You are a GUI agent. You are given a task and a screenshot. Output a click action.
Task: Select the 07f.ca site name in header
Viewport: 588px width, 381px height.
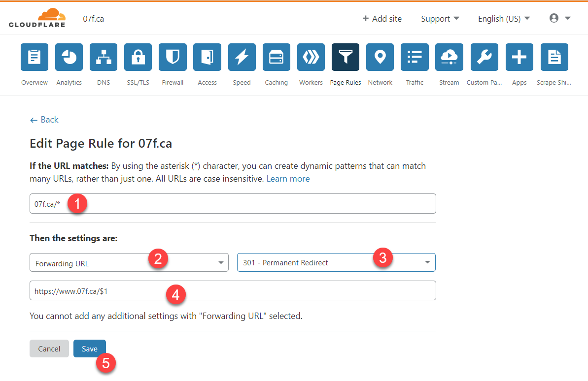93,19
